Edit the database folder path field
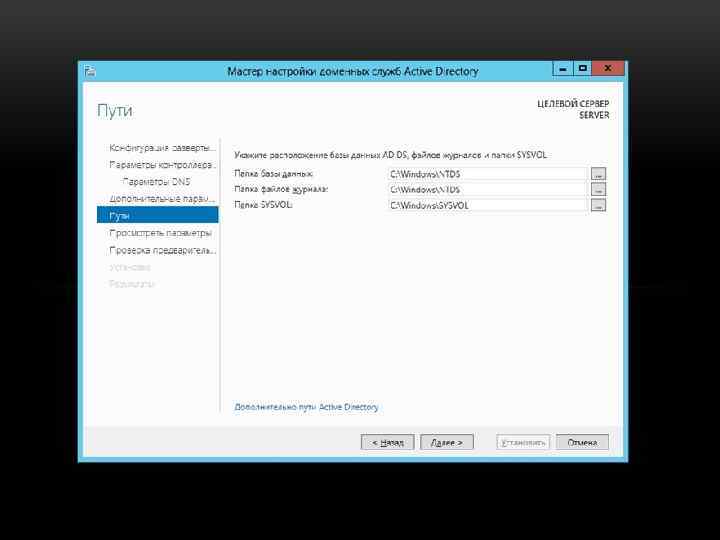Screen dimensions: 720x540 point(488,174)
